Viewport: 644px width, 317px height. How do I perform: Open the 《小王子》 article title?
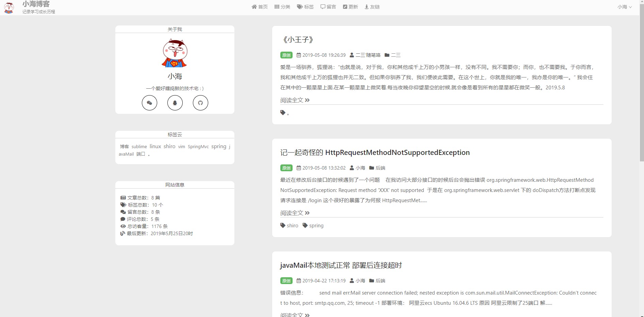tap(297, 40)
